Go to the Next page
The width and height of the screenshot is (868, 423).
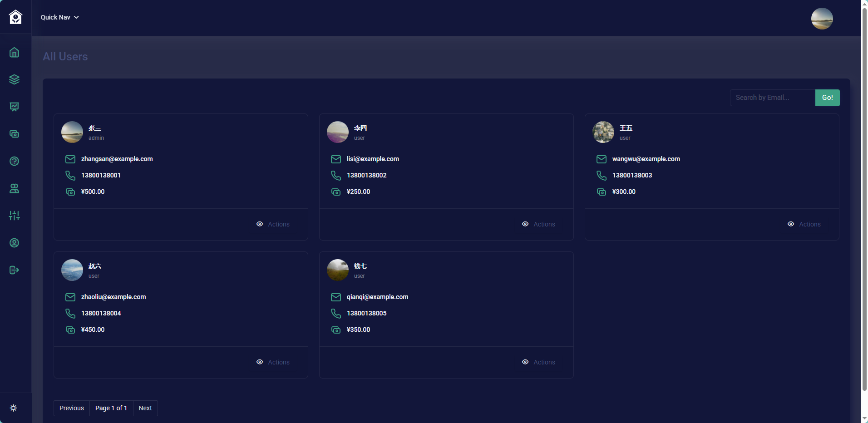[x=145, y=408]
